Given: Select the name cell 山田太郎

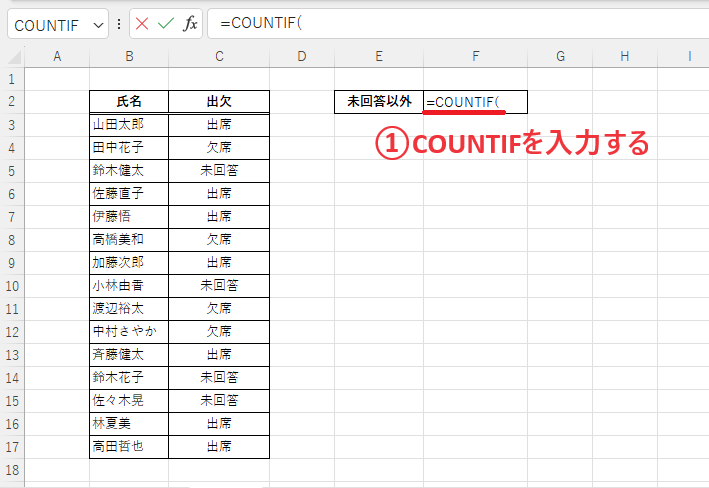Looking at the screenshot, I should coord(129,125).
